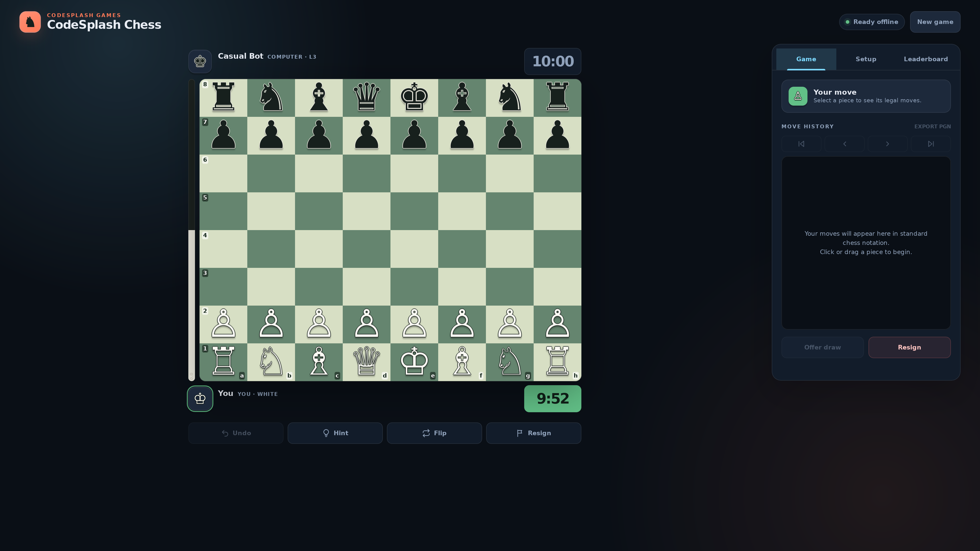This screenshot has width=980, height=551.
Task: Open the Setup tab
Action: (866, 59)
